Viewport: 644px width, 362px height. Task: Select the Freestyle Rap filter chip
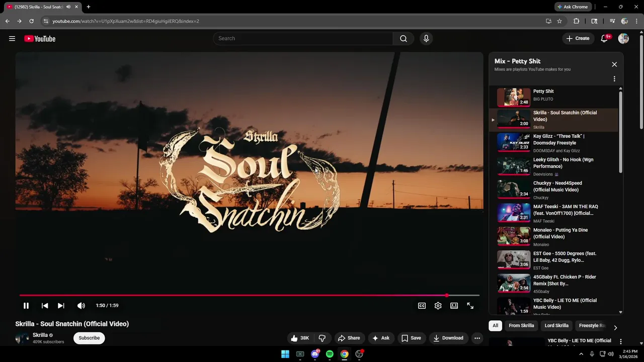point(591,325)
